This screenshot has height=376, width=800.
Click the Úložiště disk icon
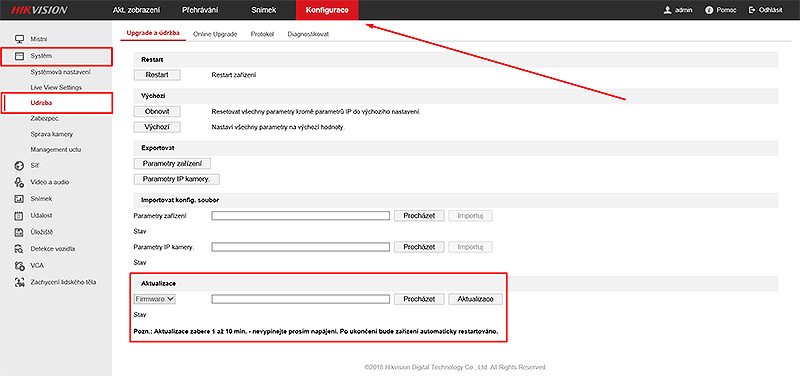19,232
